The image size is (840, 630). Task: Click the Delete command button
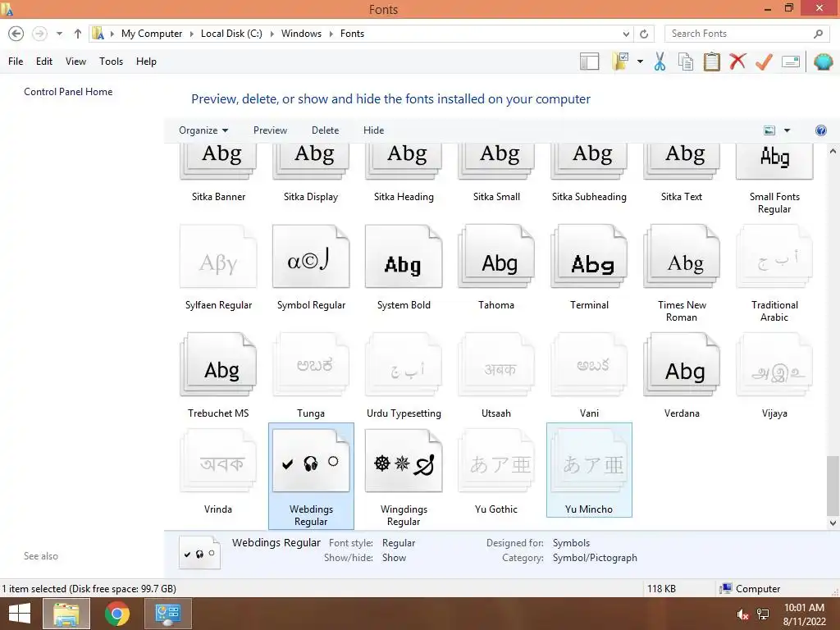(x=325, y=130)
